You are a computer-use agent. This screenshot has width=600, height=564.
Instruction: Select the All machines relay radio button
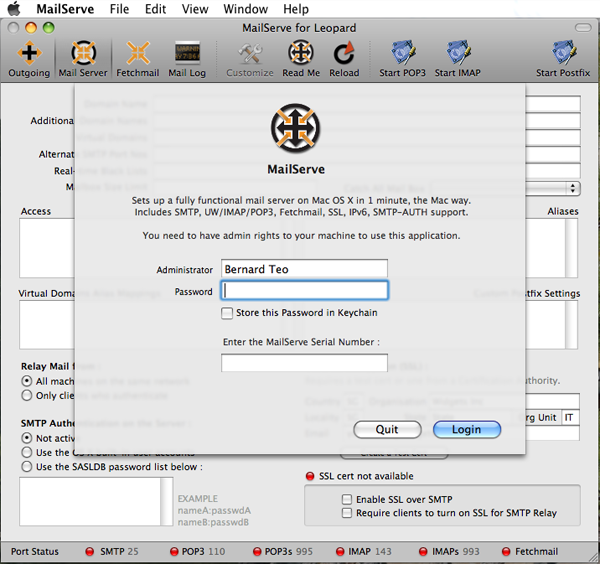click(27, 381)
